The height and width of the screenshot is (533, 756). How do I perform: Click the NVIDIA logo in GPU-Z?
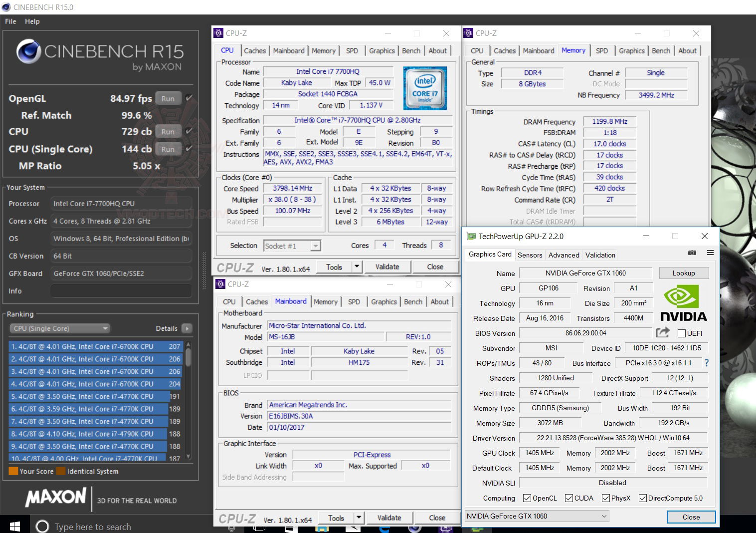(683, 303)
